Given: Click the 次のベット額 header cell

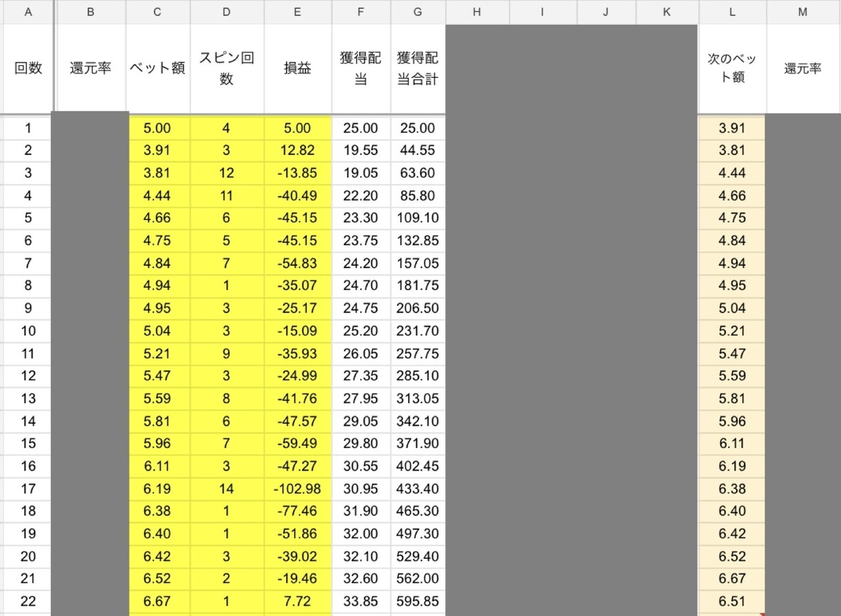Looking at the screenshot, I should click(x=732, y=68).
